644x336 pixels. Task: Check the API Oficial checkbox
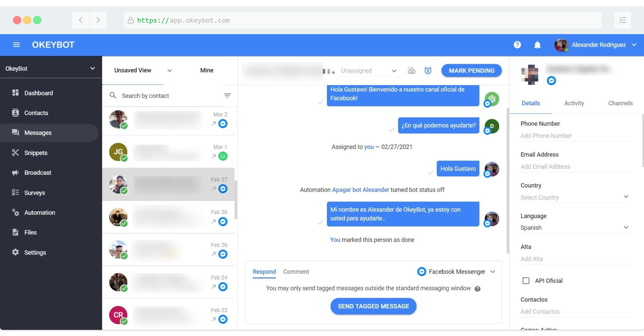tap(526, 281)
